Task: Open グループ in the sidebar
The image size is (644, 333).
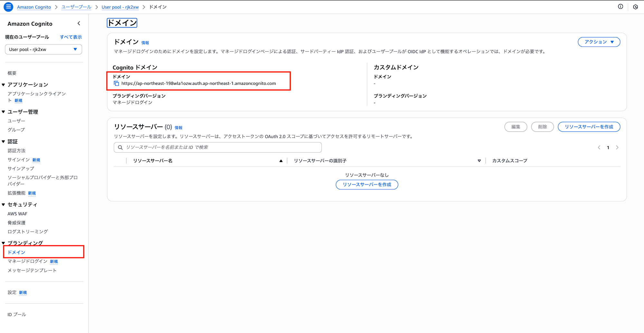Action: [16, 130]
